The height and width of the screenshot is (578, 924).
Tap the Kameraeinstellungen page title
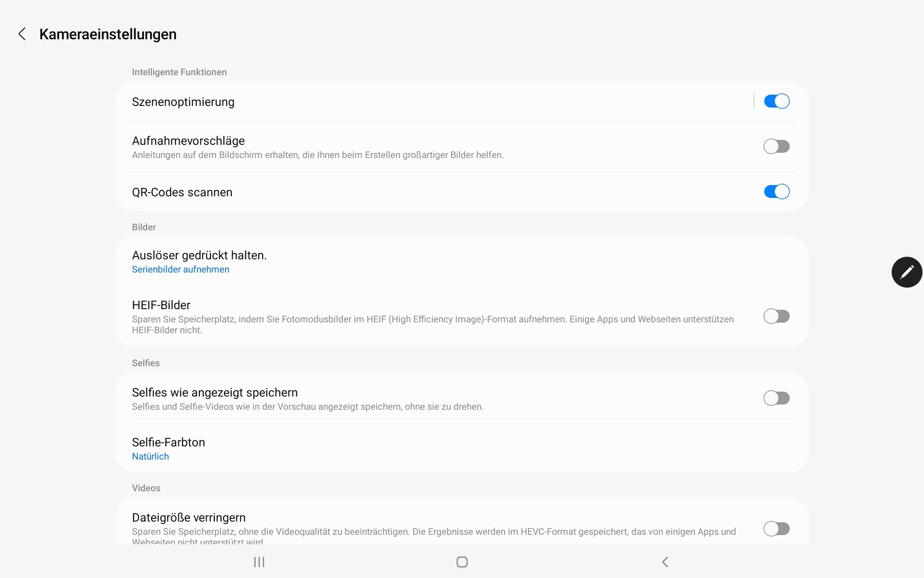coord(108,34)
